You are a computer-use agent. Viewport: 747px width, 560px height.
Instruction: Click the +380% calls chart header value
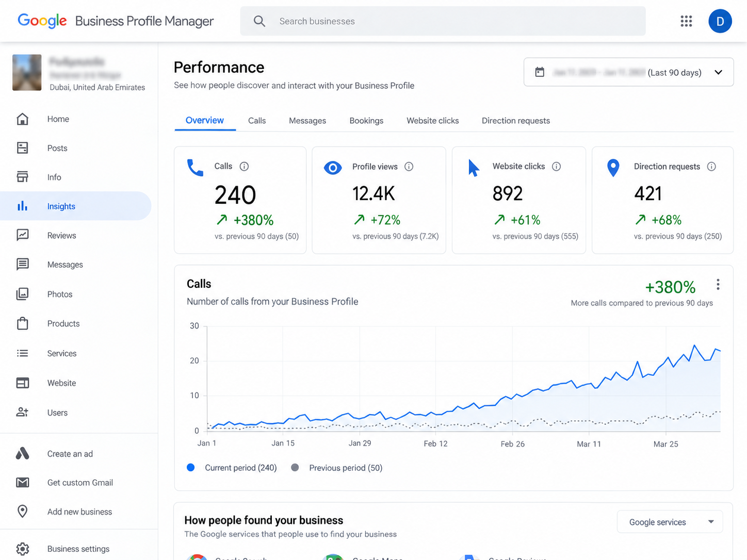coord(670,287)
